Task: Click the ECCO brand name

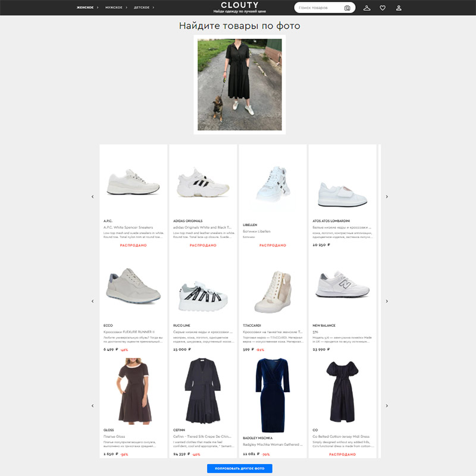Action: (108, 325)
